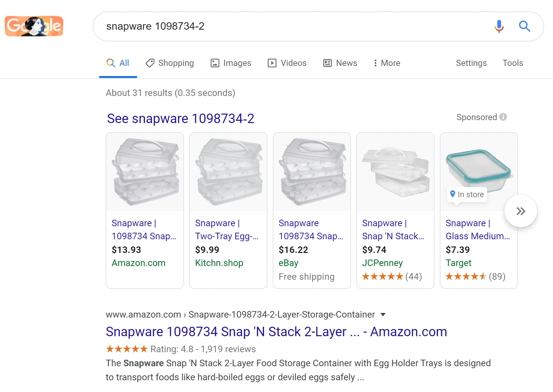Open the See snapware 1098734-2 heading link
The height and width of the screenshot is (392, 553).
(x=181, y=118)
